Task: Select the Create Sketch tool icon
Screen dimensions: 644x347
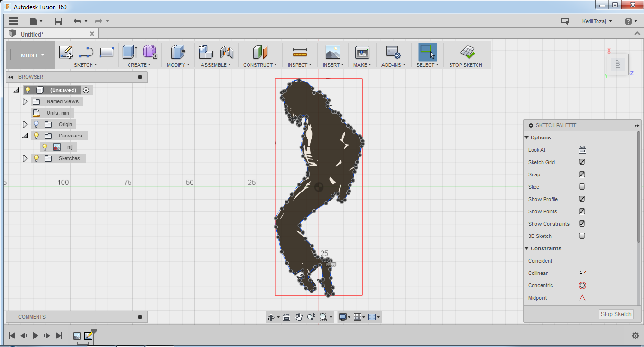Action: click(x=65, y=52)
